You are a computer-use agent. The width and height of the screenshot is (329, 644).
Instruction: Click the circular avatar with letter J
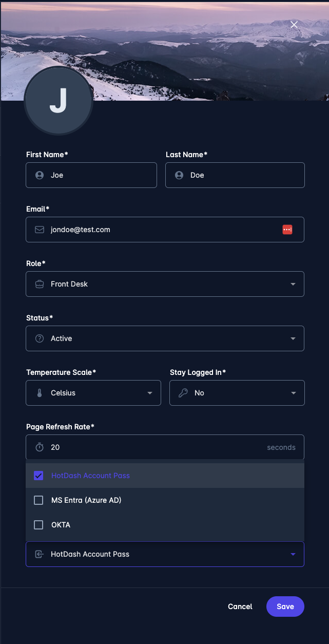tap(58, 101)
